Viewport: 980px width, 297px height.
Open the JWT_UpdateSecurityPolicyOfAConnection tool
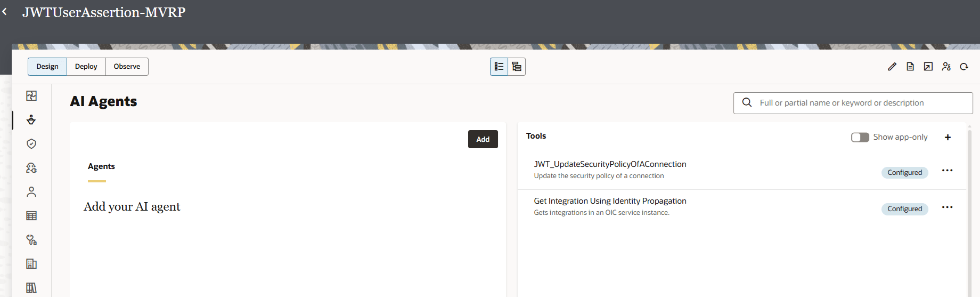point(610,164)
